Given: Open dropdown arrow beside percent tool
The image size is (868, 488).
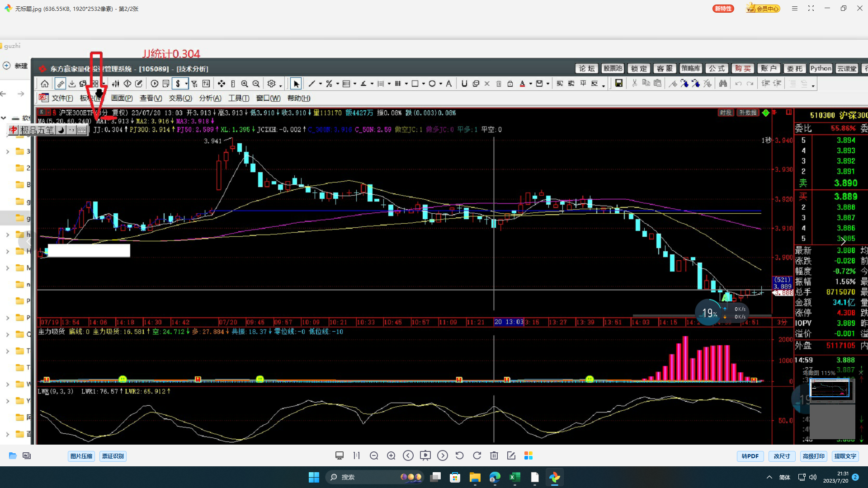Looking at the screenshot, I should pyautogui.click(x=338, y=84).
